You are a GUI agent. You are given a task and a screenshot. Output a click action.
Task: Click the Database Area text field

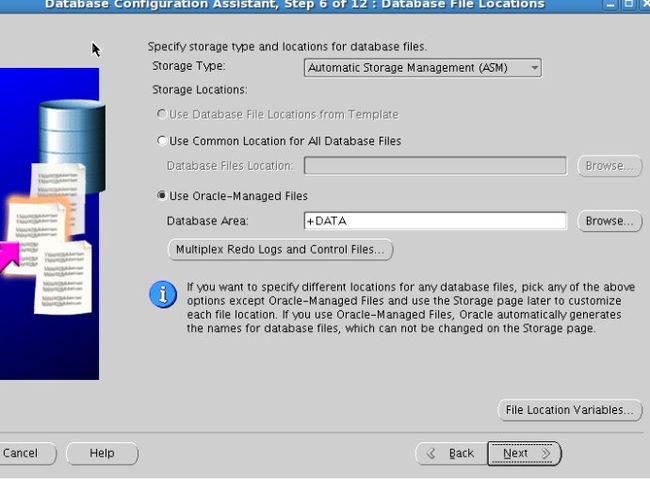(435, 221)
